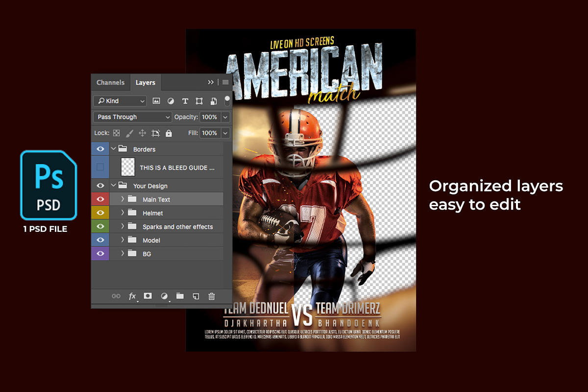Select THIS IS A BLEED GUIDE layer name
Viewport: 588px width, 392px height.
177,168
